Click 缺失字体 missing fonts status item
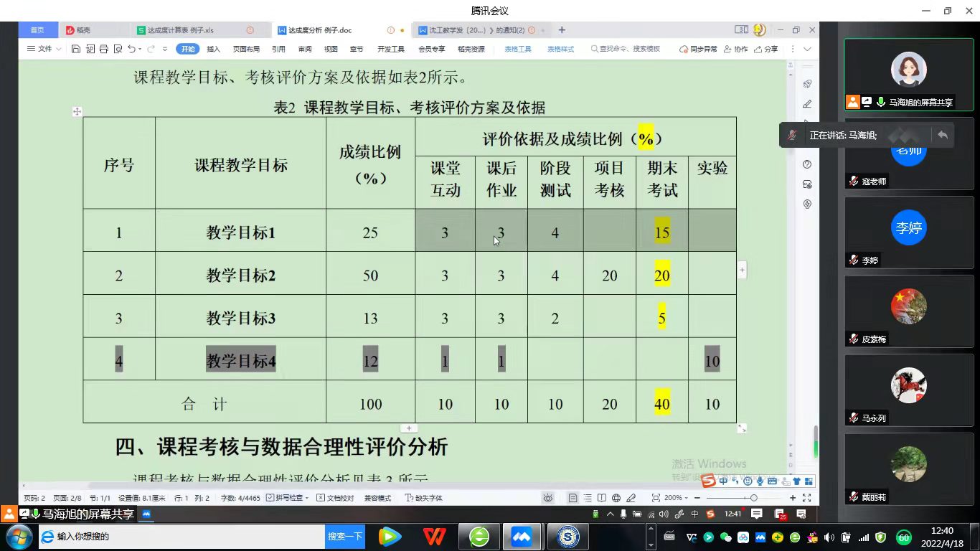Viewport: 980px width, 551px height. tap(424, 498)
